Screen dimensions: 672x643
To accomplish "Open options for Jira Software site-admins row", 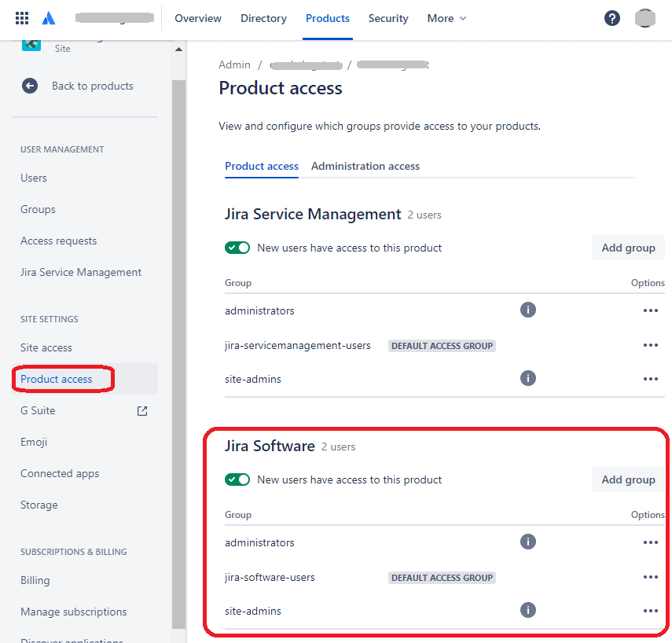I will (x=651, y=611).
